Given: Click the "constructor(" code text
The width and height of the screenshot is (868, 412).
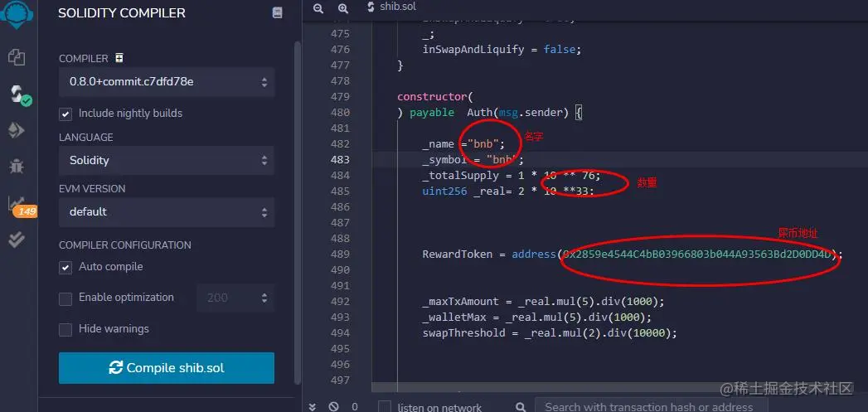Looking at the screenshot, I should 435,96.
